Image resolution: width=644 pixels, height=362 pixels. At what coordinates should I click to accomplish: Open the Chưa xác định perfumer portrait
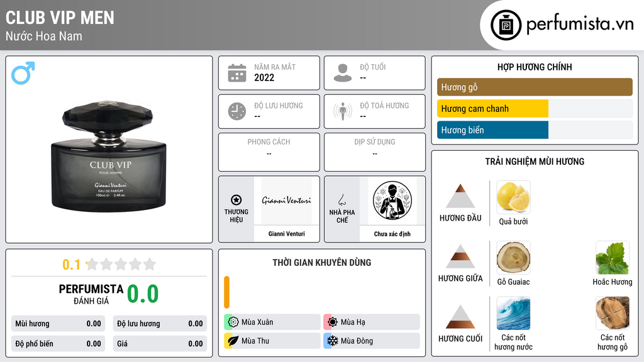[x=392, y=200]
